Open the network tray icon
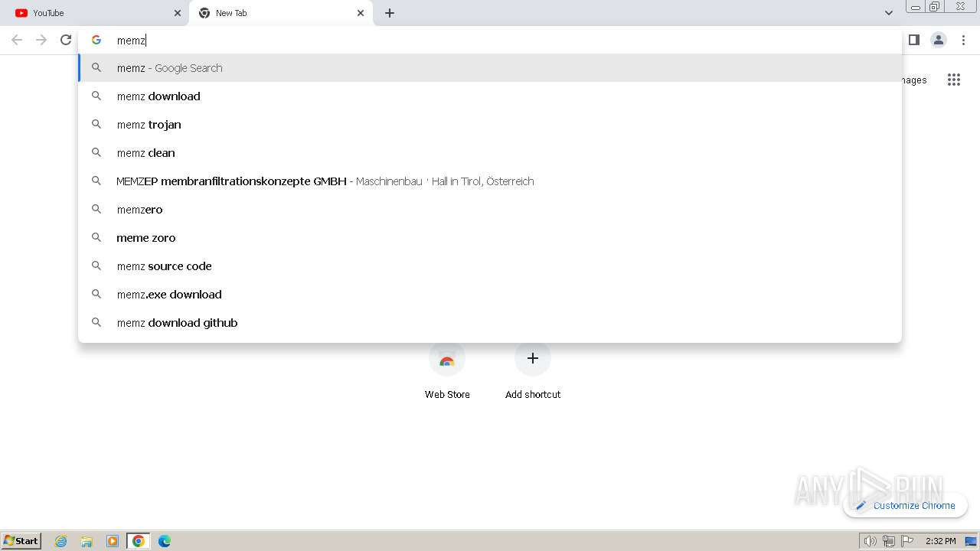 click(889, 541)
